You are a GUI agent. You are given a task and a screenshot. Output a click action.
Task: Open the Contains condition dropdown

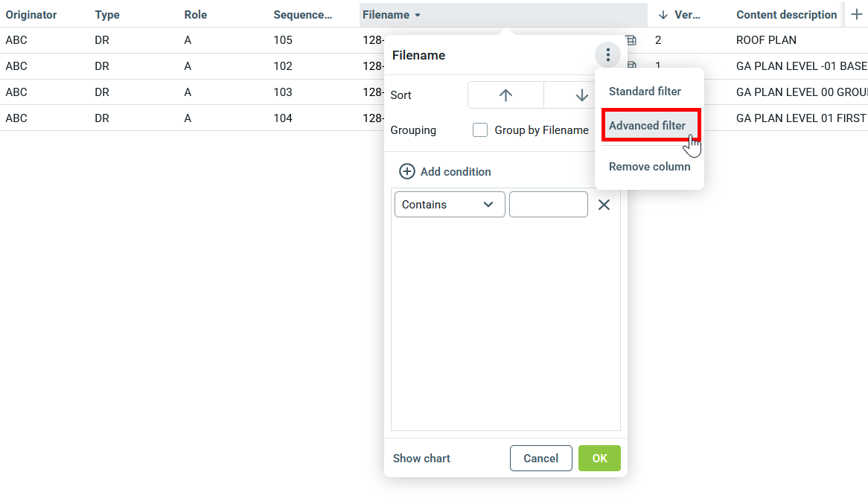450,205
